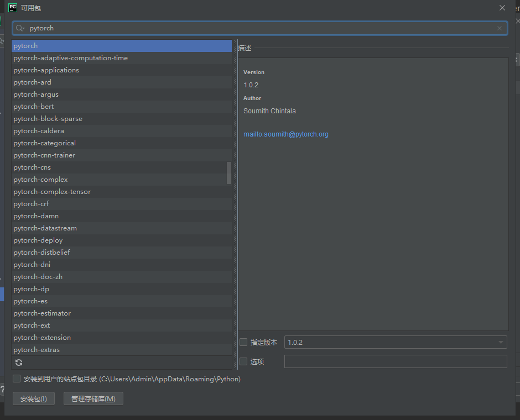Image resolution: width=520 pixels, height=420 pixels.
Task: Select the pytorch-doc-zh package
Action: click(121, 276)
